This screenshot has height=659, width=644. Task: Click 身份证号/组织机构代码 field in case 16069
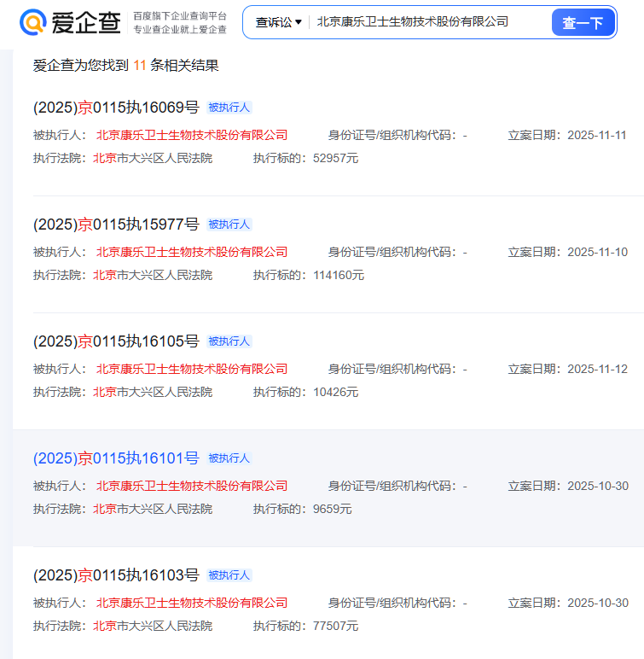(x=397, y=136)
